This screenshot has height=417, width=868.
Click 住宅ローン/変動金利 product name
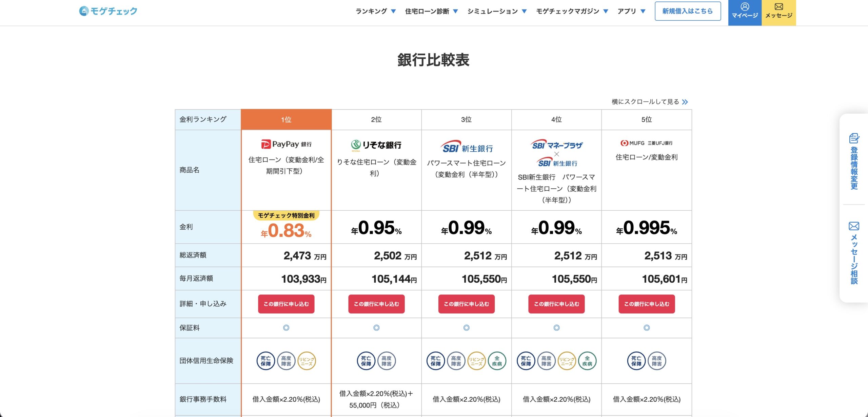(x=647, y=157)
